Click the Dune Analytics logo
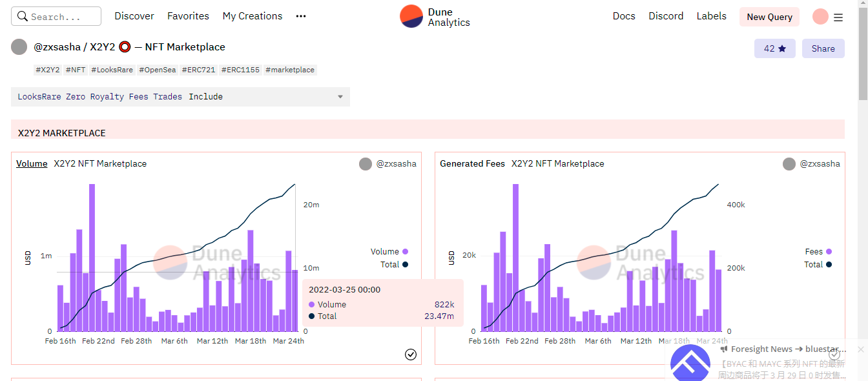The height and width of the screenshot is (381, 868). point(435,17)
